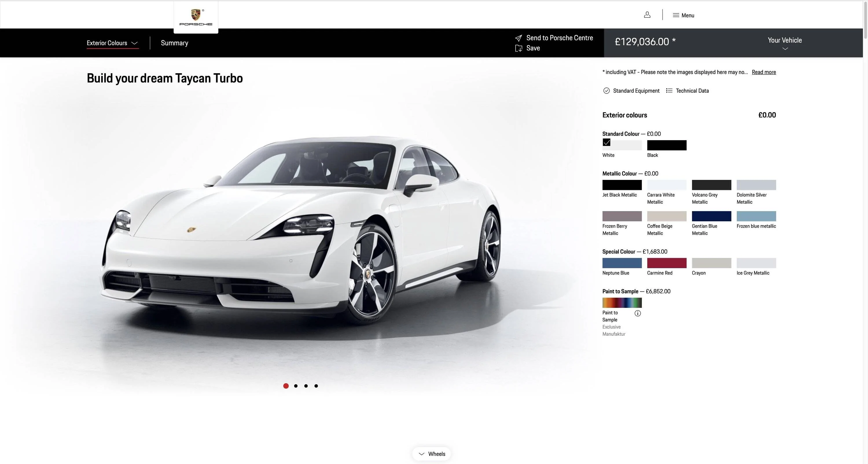This screenshot has height=464, width=868.
Task: Switch to the Summary tab
Action: pos(174,43)
